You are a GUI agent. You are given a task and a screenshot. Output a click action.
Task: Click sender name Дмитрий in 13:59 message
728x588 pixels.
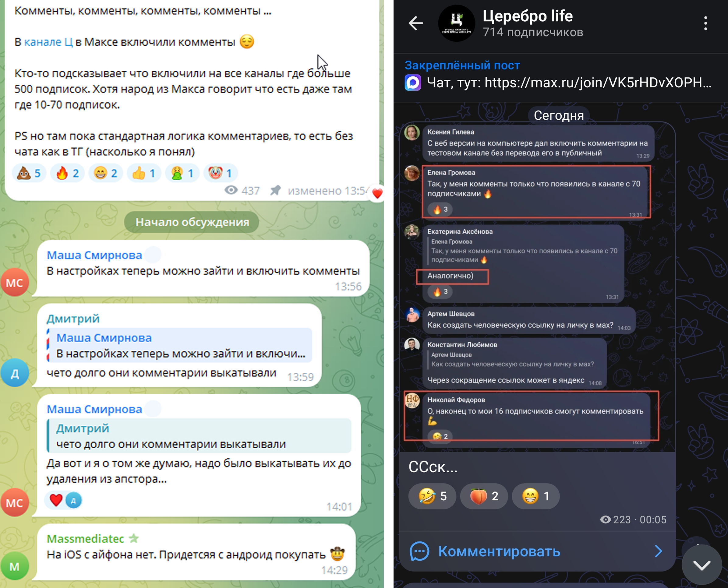pyautogui.click(x=73, y=319)
